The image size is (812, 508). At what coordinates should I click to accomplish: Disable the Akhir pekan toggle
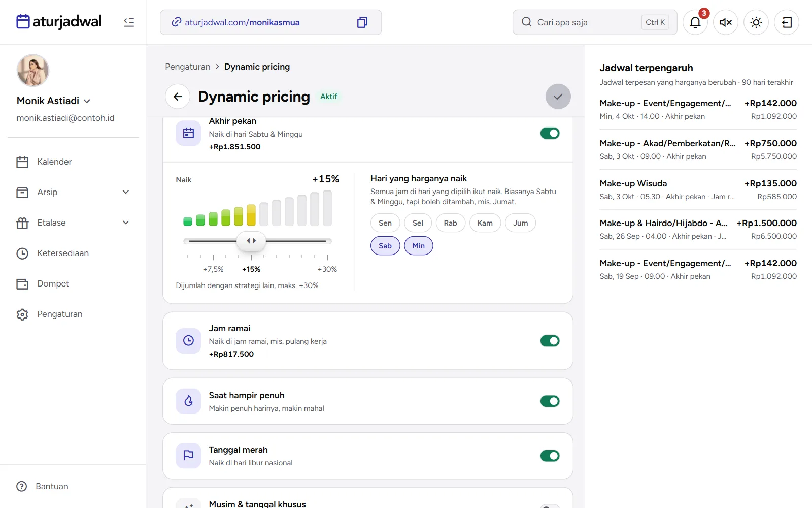pyautogui.click(x=550, y=133)
